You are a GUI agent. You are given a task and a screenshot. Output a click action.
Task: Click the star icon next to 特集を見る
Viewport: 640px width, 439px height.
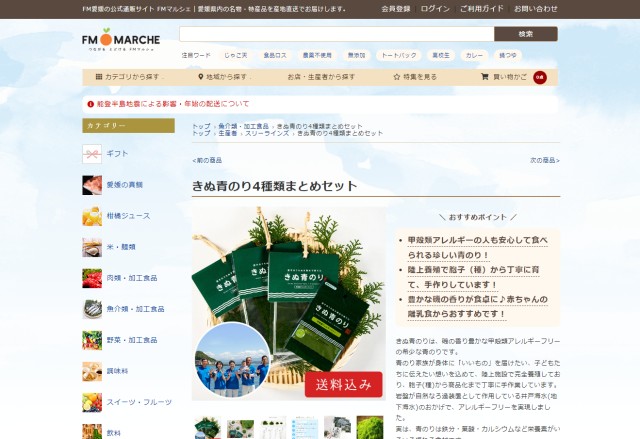coord(396,77)
